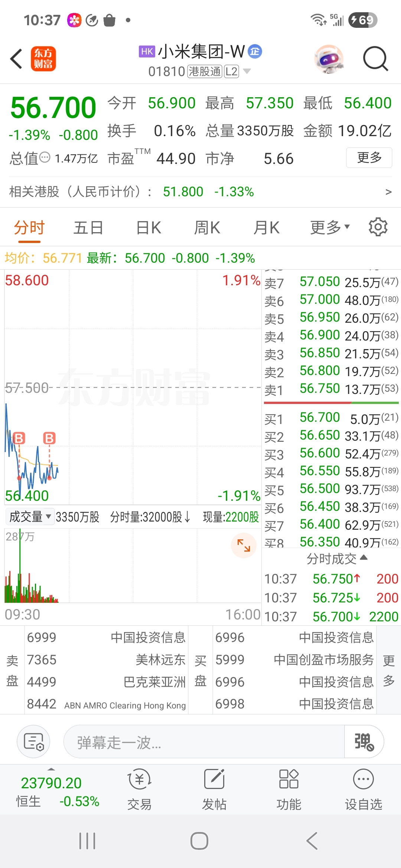Open chart settings gear icon
The image size is (401, 868).
[x=378, y=227]
